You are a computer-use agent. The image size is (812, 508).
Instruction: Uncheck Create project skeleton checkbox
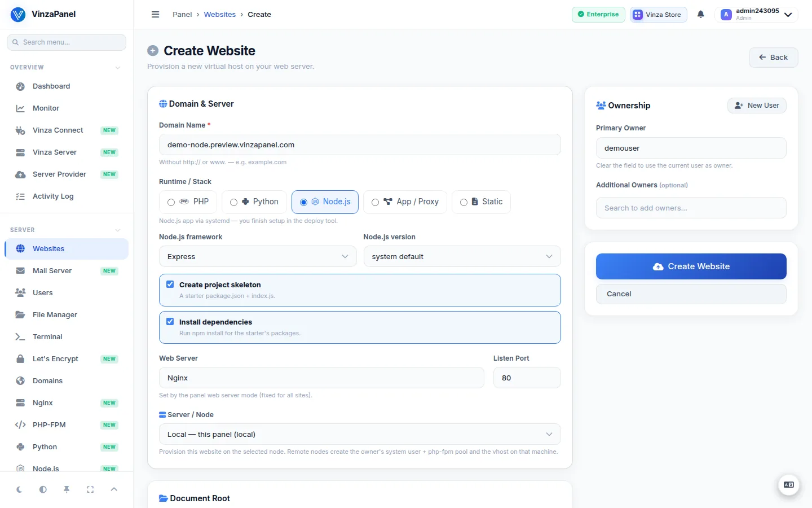(170, 284)
